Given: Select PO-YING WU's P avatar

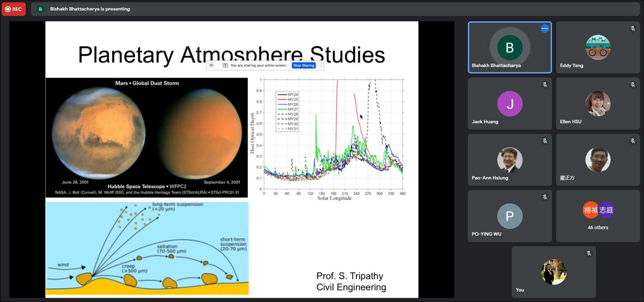Looking at the screenshot, I should click(x=509, y=216).
